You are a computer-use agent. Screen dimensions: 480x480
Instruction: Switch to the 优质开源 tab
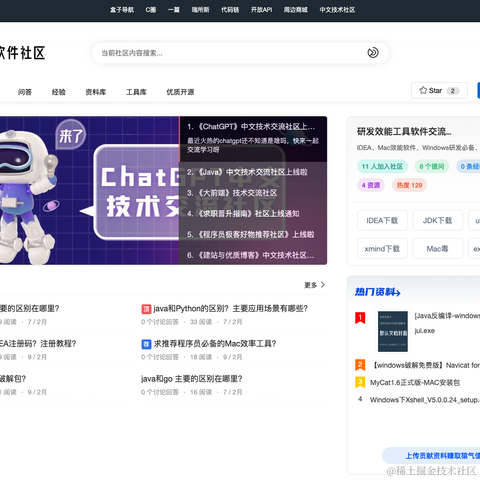coord(180,92)
